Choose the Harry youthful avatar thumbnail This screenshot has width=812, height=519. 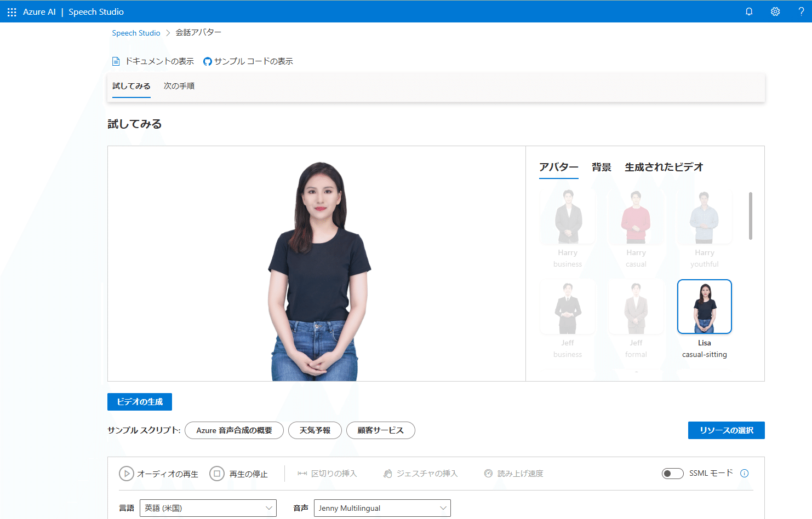705,217
